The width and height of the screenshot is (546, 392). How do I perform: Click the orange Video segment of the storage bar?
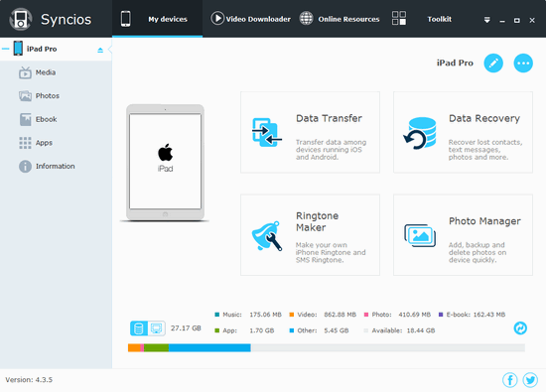click(x=134, y=347)
